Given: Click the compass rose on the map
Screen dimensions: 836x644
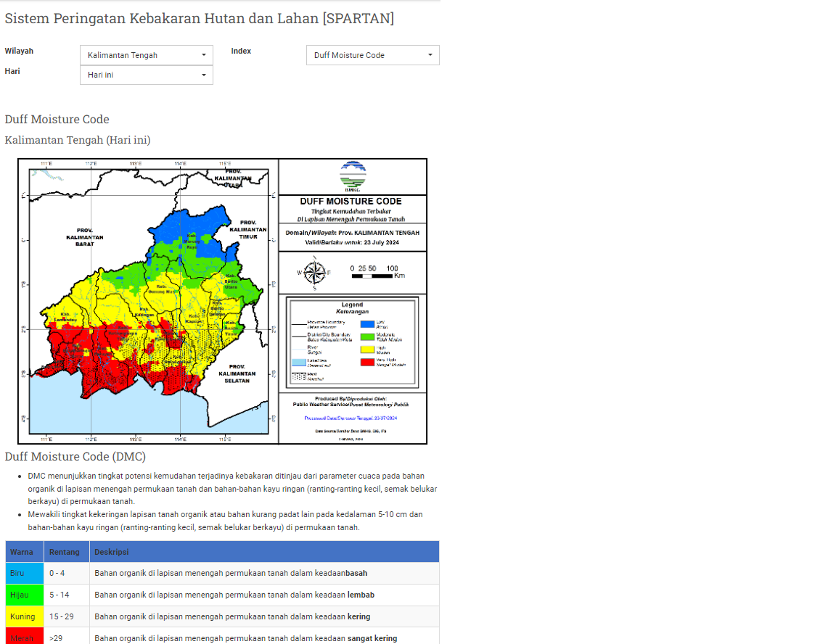Looking at the screenshot, I should pos(314,273).
